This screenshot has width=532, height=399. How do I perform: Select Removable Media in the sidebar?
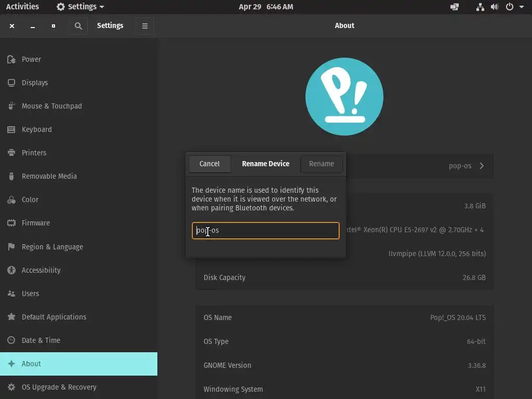[x=79, y=177]
